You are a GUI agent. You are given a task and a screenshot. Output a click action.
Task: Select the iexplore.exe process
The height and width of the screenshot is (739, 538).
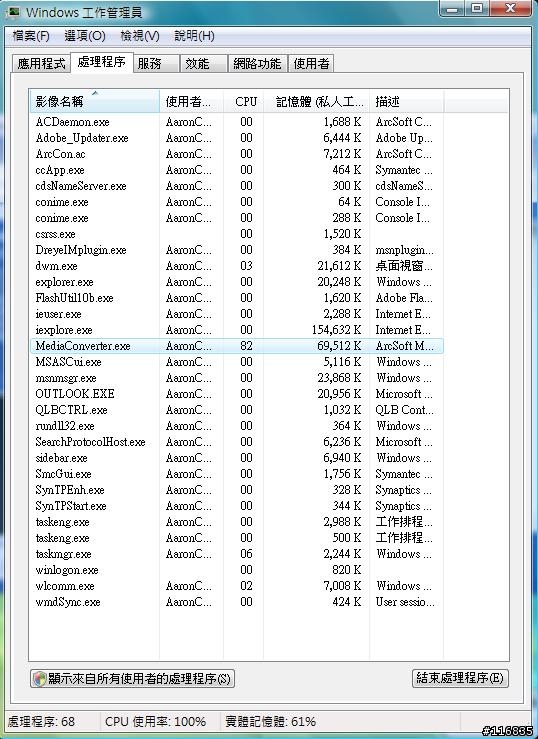[x=236, y=330]
